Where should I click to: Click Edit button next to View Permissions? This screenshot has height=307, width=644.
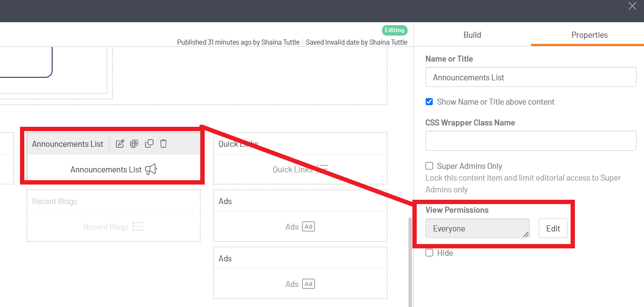[x=553, y=228]
